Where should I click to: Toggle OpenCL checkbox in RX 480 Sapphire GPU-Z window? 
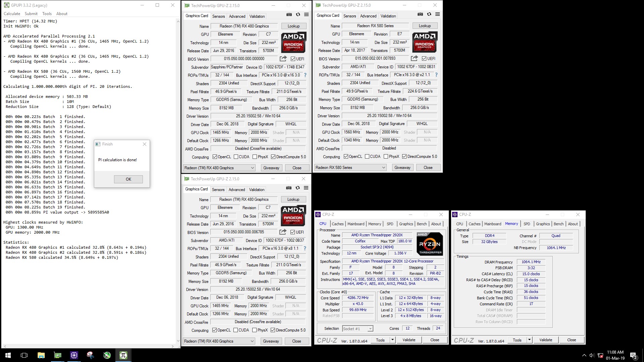(215, 157)
